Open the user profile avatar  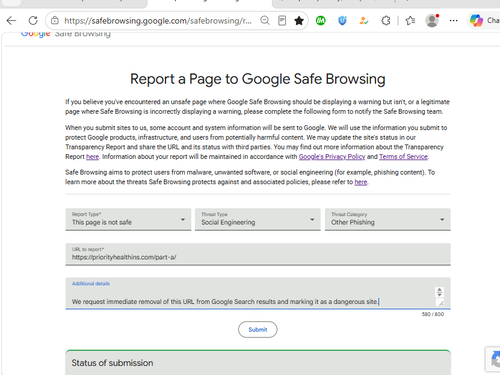point(432,21)
